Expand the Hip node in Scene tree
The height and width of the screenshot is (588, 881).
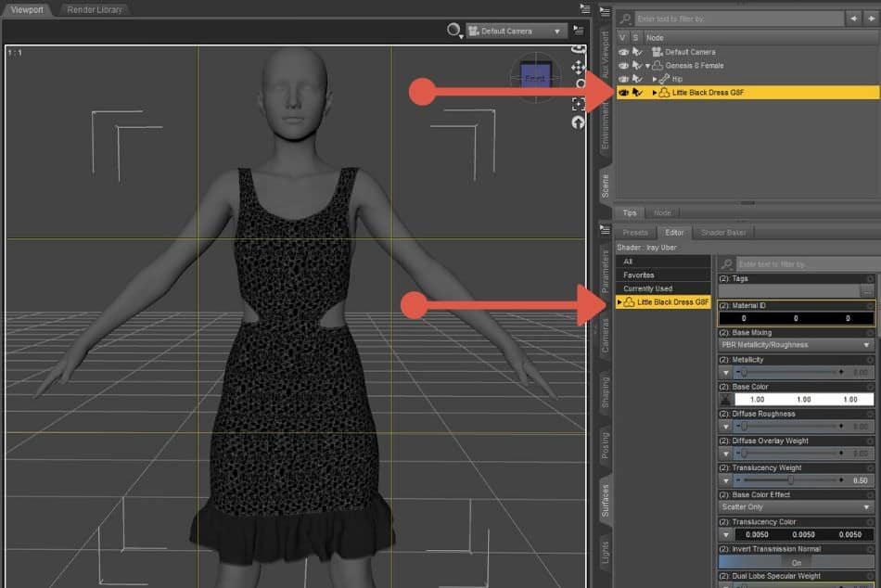click(655, 78)
